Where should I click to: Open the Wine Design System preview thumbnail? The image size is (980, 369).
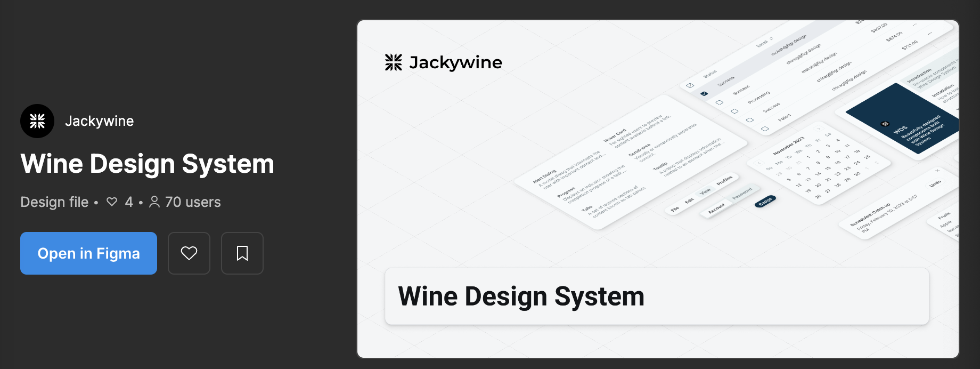tap(658, 189)
